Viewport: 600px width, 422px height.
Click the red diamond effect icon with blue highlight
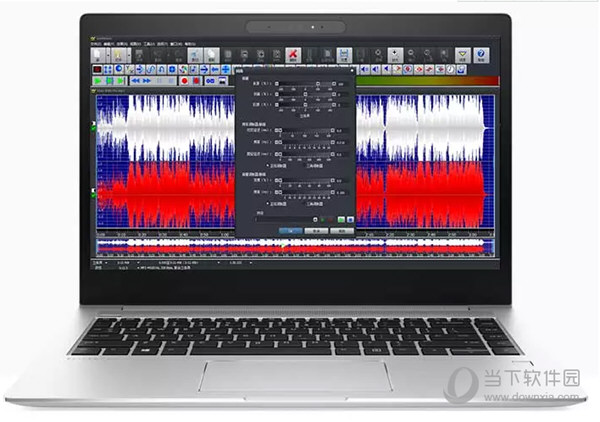point(408,69)
